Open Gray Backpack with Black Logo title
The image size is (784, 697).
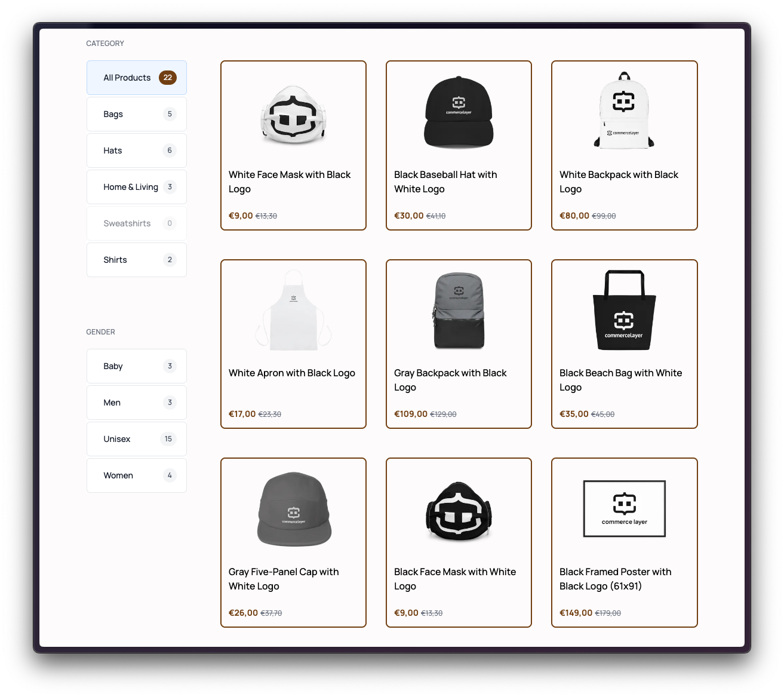coord(450,380)
